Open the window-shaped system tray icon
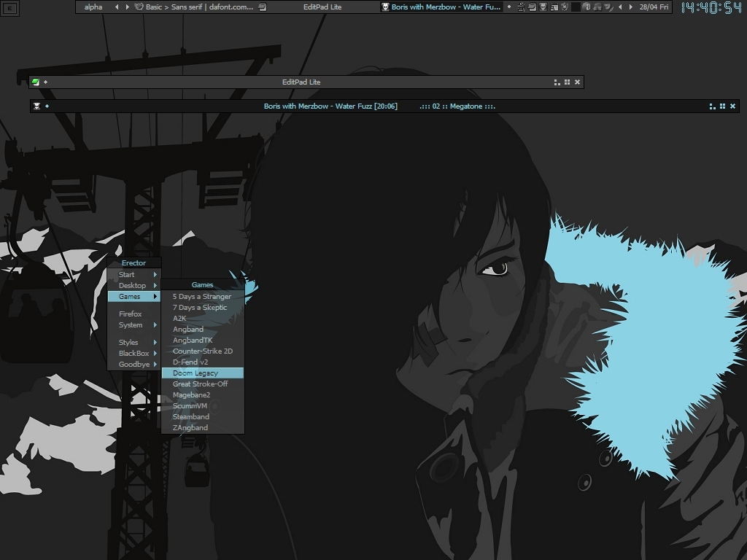747x560 pixels. click(x=554, y=7)
